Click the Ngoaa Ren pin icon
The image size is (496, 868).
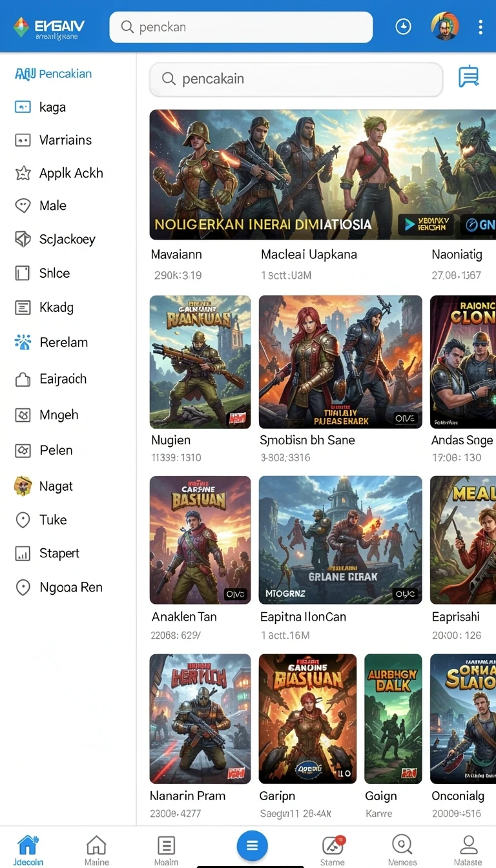point(23,587)
